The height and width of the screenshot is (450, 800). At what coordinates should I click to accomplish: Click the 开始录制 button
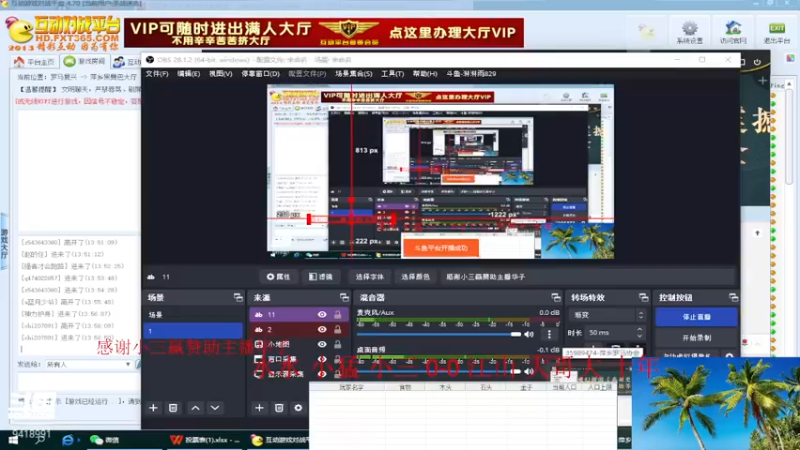coord(696,338)
